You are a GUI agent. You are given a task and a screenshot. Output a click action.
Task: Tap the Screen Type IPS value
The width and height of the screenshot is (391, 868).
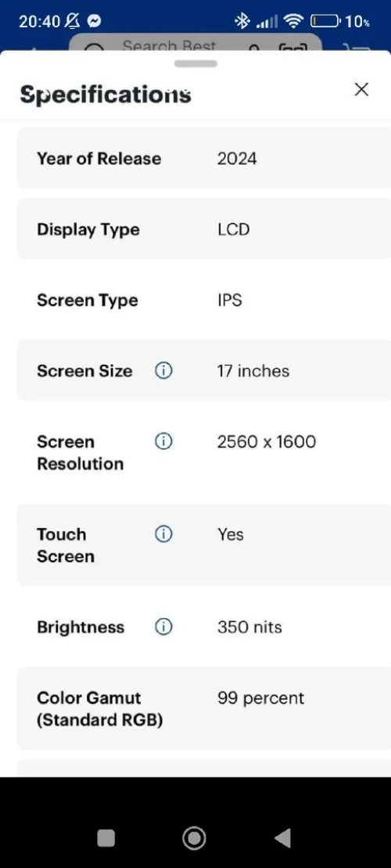230,300
